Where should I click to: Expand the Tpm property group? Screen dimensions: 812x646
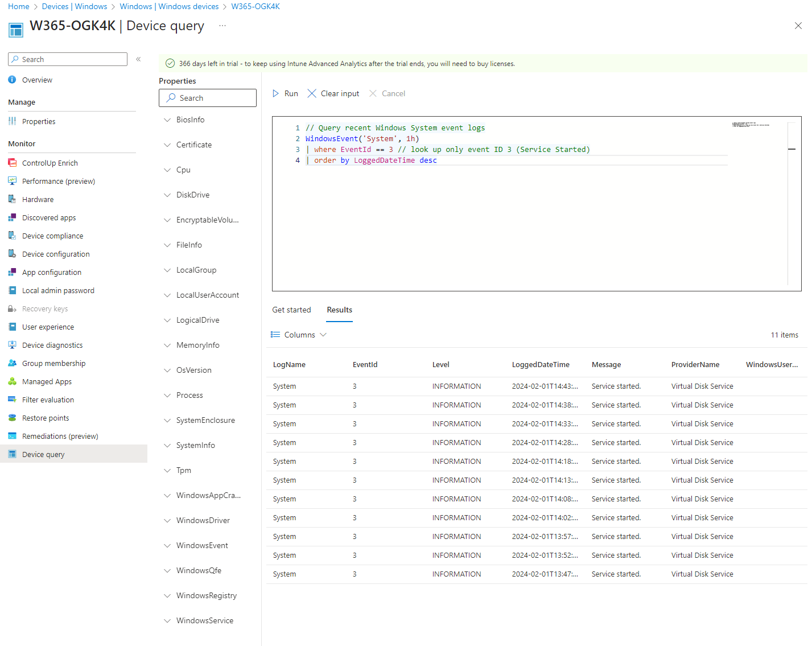click(167, 470)
